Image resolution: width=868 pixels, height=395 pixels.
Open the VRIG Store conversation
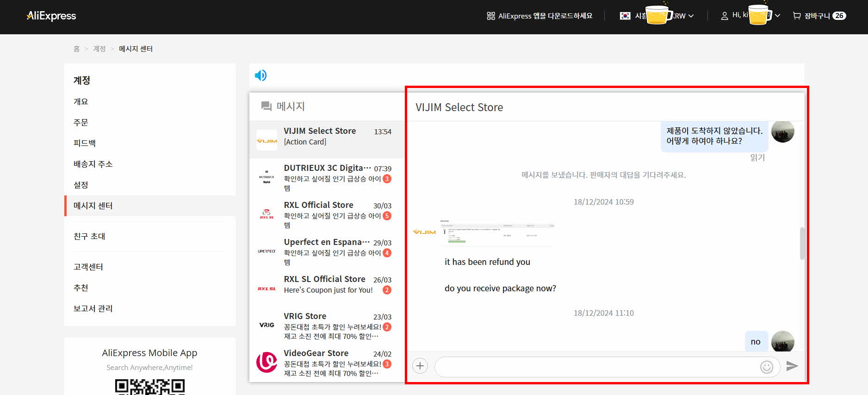[327, 325]
